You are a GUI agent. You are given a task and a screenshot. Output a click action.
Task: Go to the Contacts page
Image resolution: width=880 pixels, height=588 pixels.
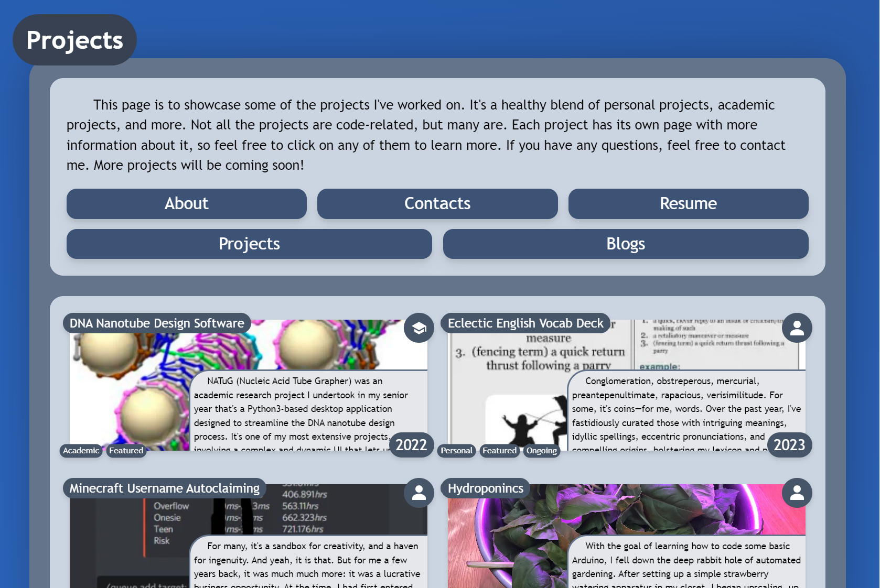tap(437, 204)
